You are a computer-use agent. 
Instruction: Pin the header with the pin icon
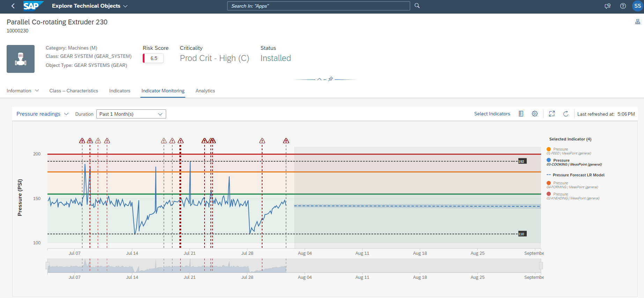331,79
